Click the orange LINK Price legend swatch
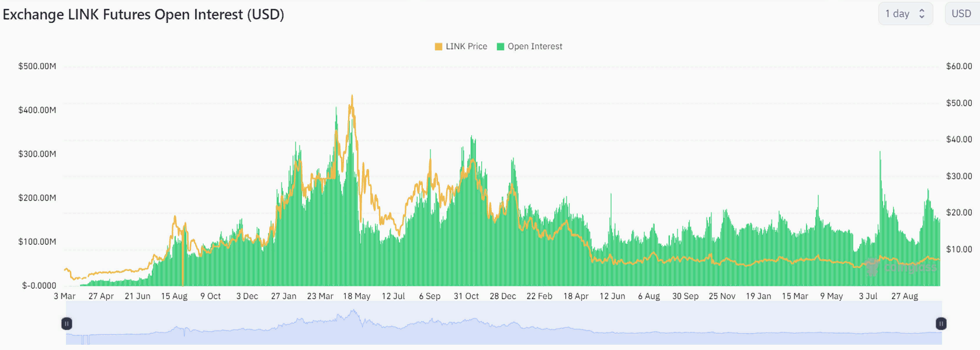Screen dimensions: 980x350 point(439,47)
